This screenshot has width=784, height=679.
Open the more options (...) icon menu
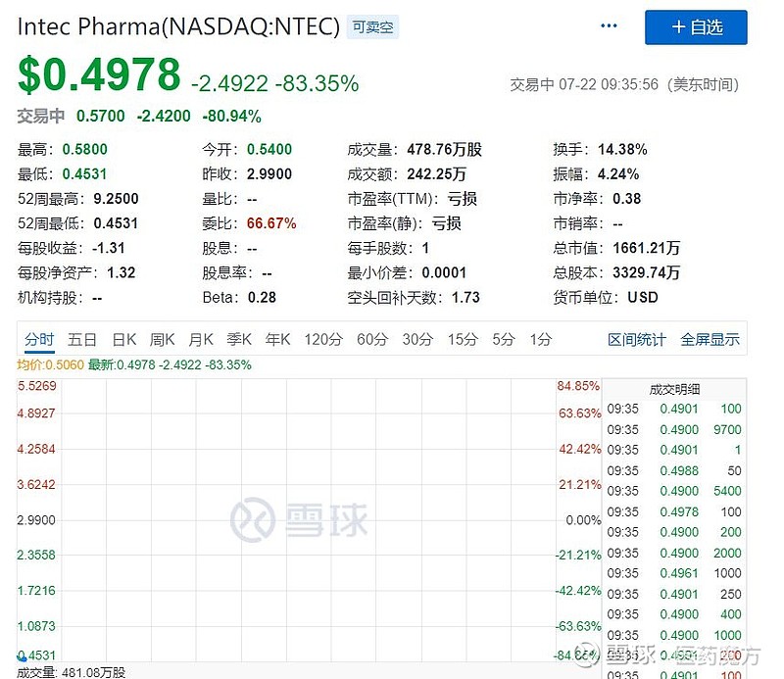pyautogui.click(x=609, y=26)
